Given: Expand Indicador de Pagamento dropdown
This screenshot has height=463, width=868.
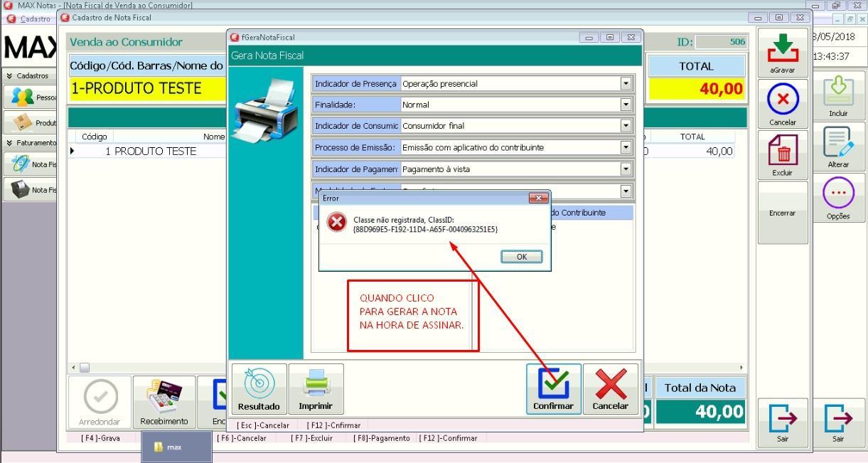Looking at the screenshot, I should tap(626, 169).
